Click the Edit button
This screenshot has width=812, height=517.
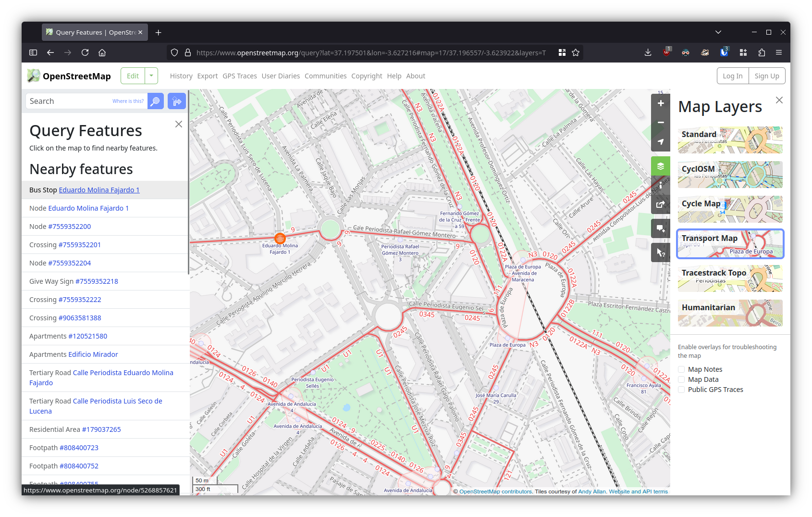tap(133, 76)
